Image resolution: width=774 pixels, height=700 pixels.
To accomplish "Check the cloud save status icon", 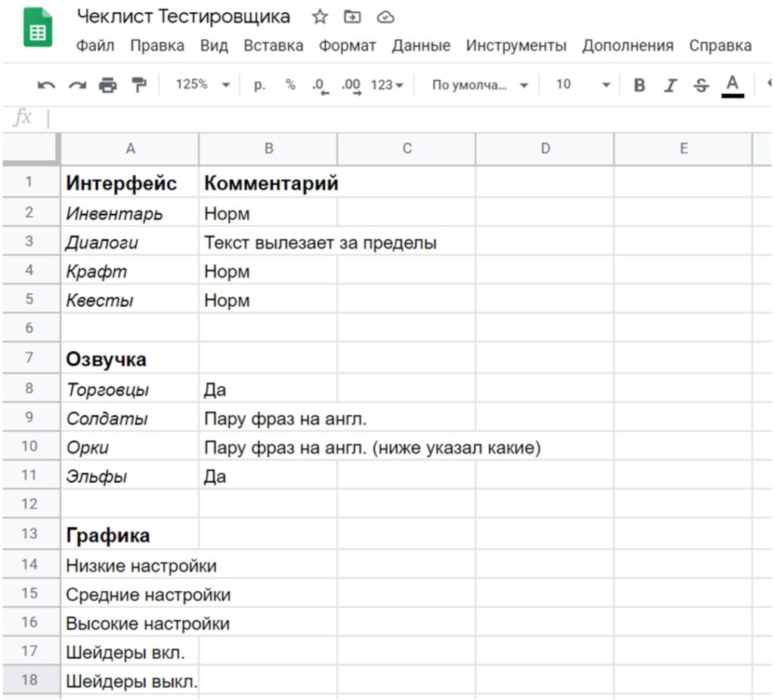I will click(x=385, y=17).
